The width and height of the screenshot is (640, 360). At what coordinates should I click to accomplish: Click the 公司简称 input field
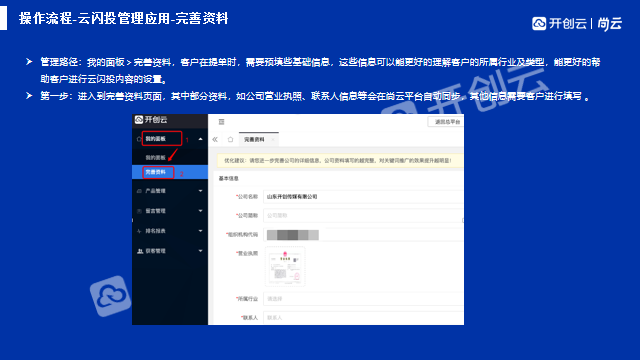(363, 216)
